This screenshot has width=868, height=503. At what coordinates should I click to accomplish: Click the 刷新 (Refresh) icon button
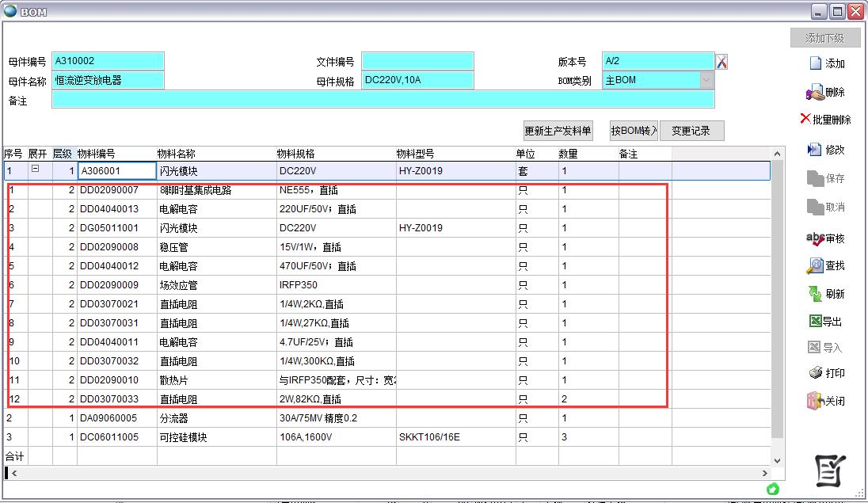click(x=826, y=294)
